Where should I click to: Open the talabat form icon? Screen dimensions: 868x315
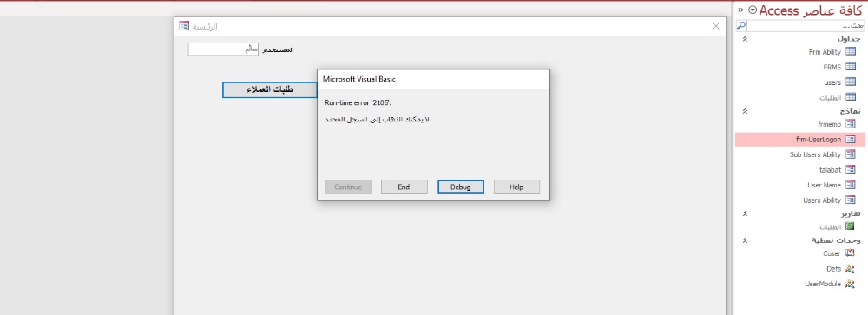pos(851,170)
